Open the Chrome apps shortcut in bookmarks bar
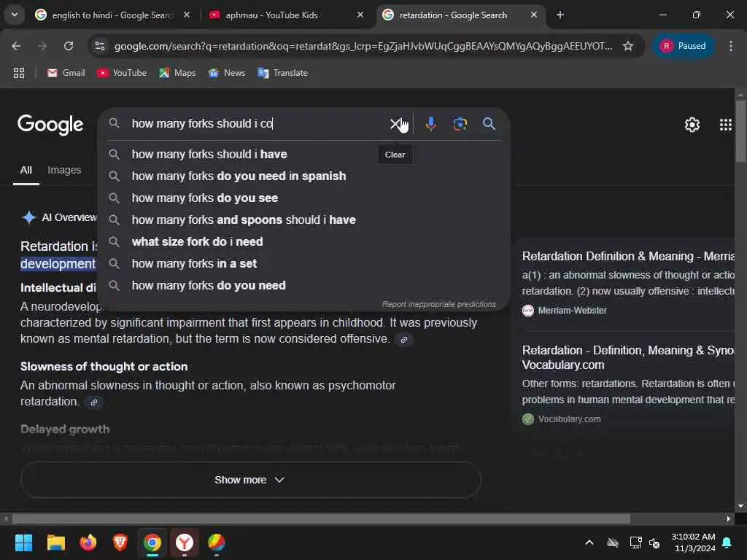This screenshot has width=747, height=560. 19,73
